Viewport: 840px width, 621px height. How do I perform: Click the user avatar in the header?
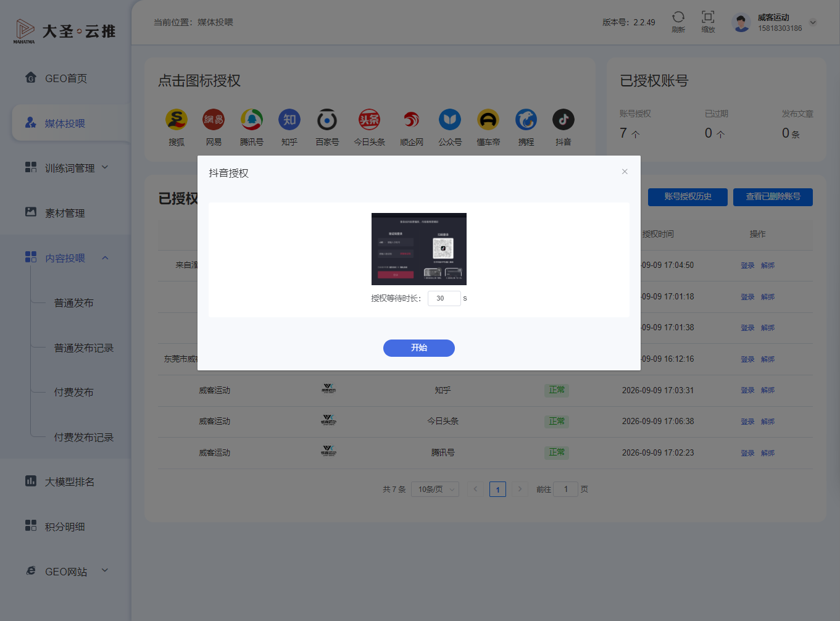pyautogui.click(x=741, y=22)
